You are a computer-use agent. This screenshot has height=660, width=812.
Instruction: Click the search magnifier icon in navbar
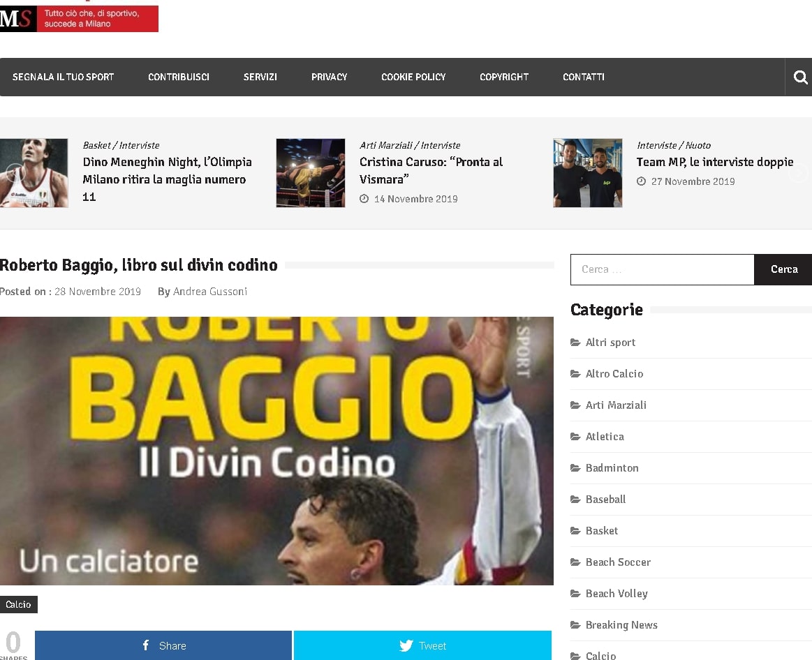click(x=800, y=77)
